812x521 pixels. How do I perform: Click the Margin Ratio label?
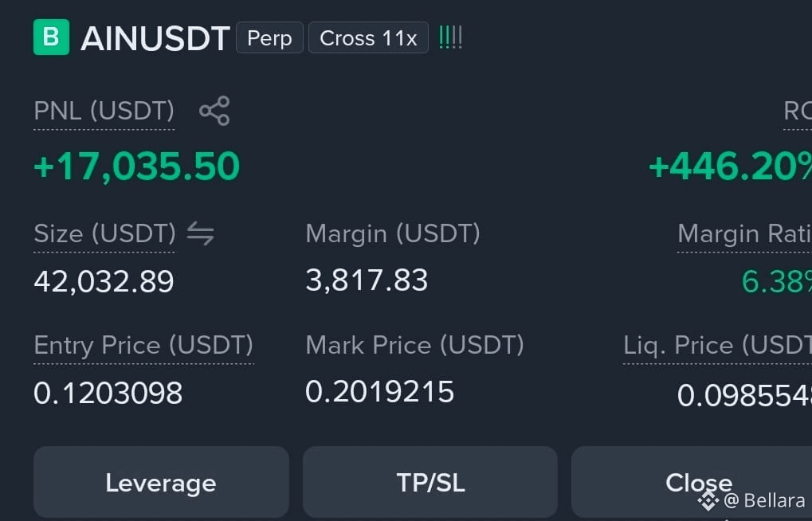(745, 233)
